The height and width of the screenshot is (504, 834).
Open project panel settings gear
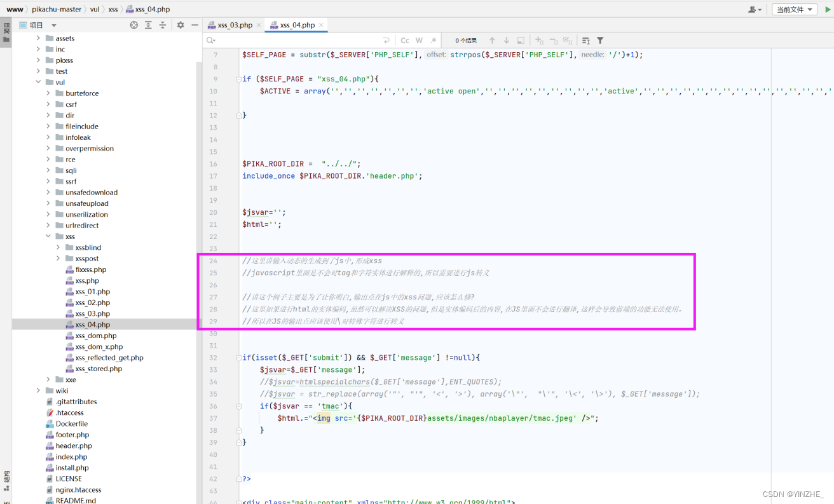[x=181, y=25]
